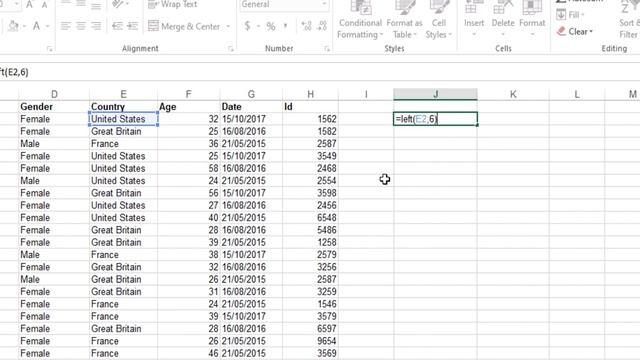Select the Id cell 1562
The width and height of the screenshot is (640, 360).
point(310,119)
